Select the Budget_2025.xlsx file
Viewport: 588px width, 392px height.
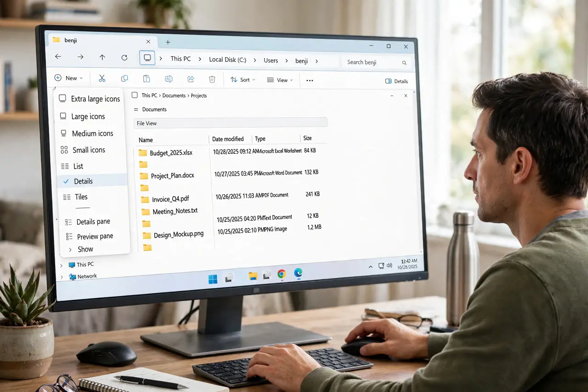tap(171, 153)
